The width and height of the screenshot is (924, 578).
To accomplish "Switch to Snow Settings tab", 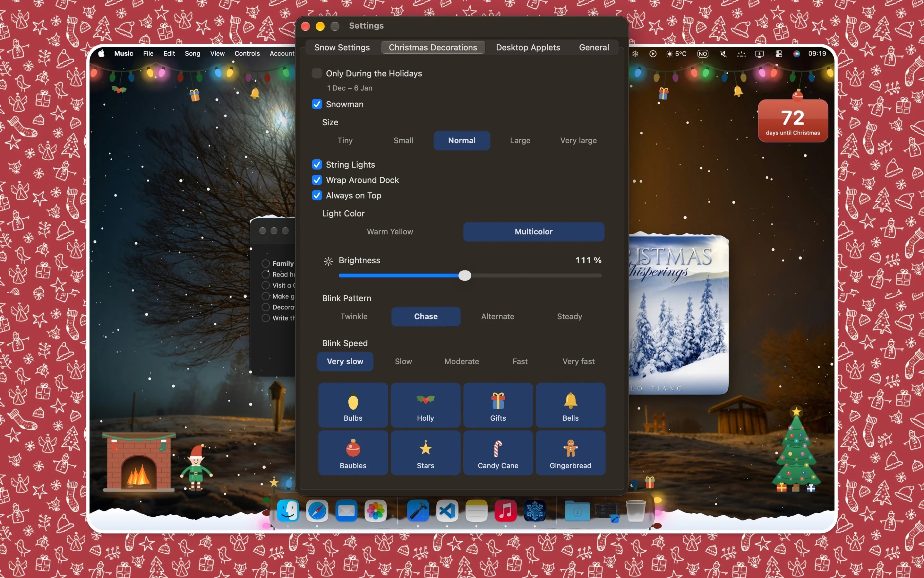I will click(x=342, y=48).
